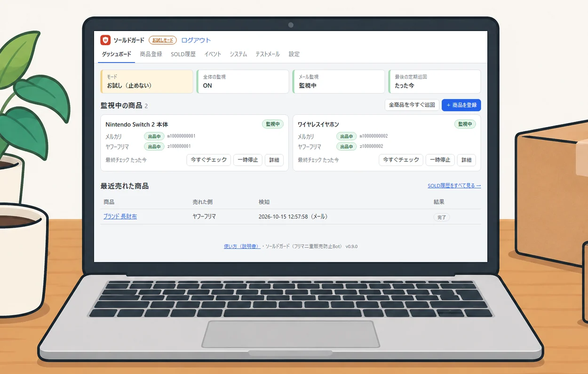Click the Mercari ID m10000000001
Screen dimensions: 588x374
pos(182,136)
